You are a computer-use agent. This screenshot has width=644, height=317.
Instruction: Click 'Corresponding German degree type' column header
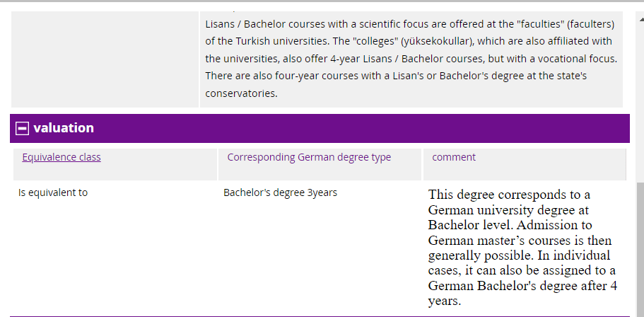coord(309,157)
